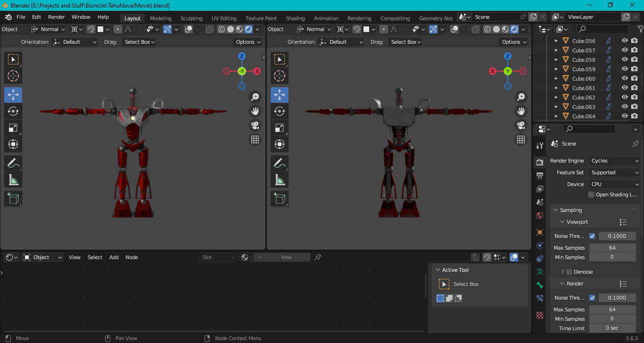Open the Device dropdown
The width and height of the screenshot is (644, 343).
point(614,184)
